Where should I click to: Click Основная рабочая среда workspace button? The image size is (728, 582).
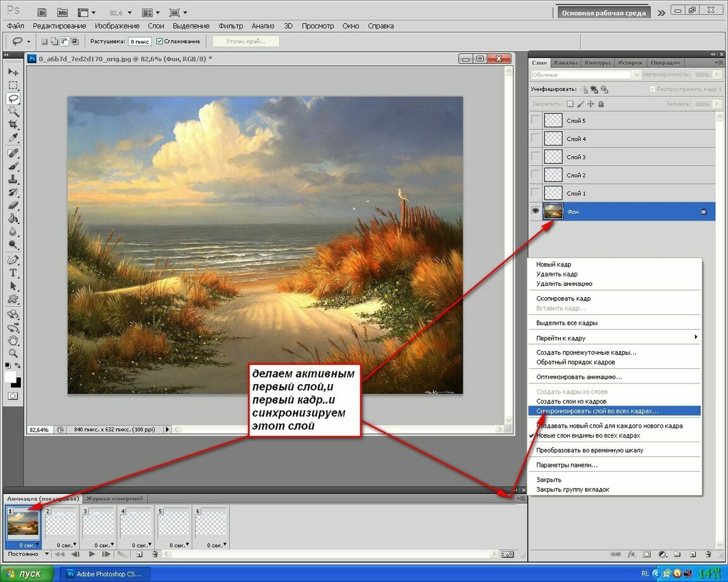603,13
